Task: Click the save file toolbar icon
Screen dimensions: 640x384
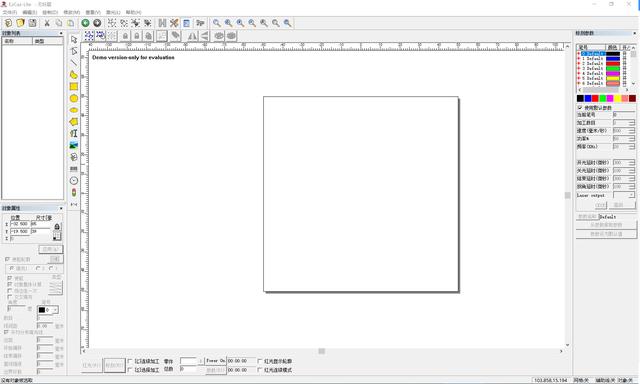Action: click(x=32, y=23)
